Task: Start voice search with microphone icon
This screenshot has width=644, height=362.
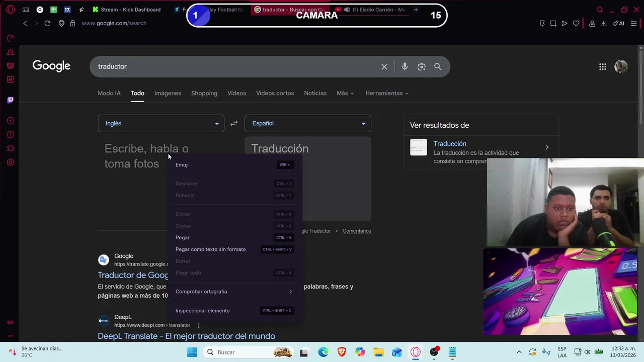Action: pos(405,66)
